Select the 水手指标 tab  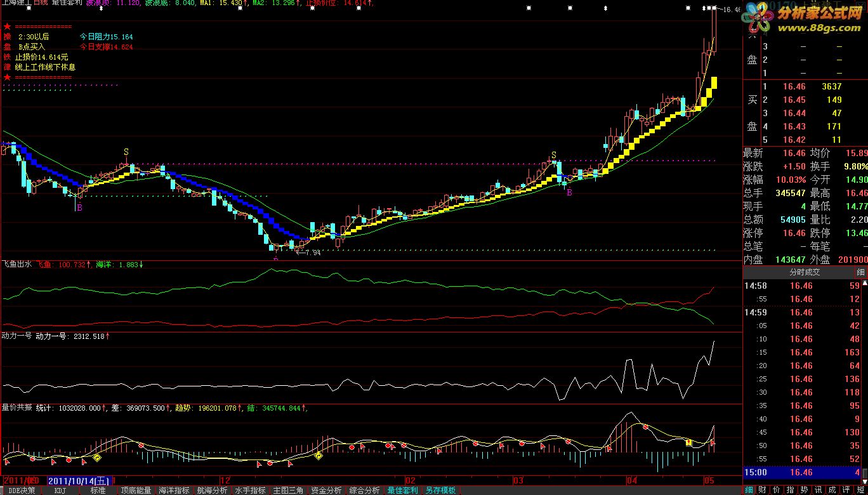(x=250, y=491)
